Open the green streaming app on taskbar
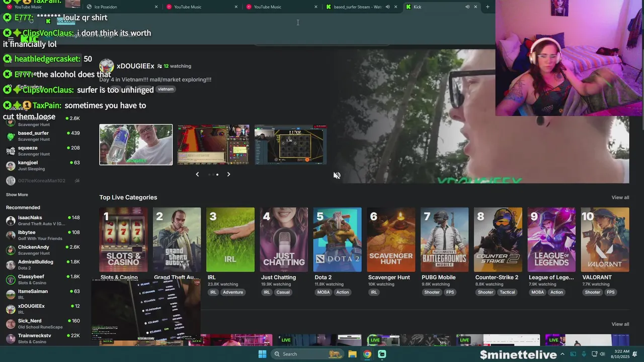644x362 pixels. (x=382, y=354)
